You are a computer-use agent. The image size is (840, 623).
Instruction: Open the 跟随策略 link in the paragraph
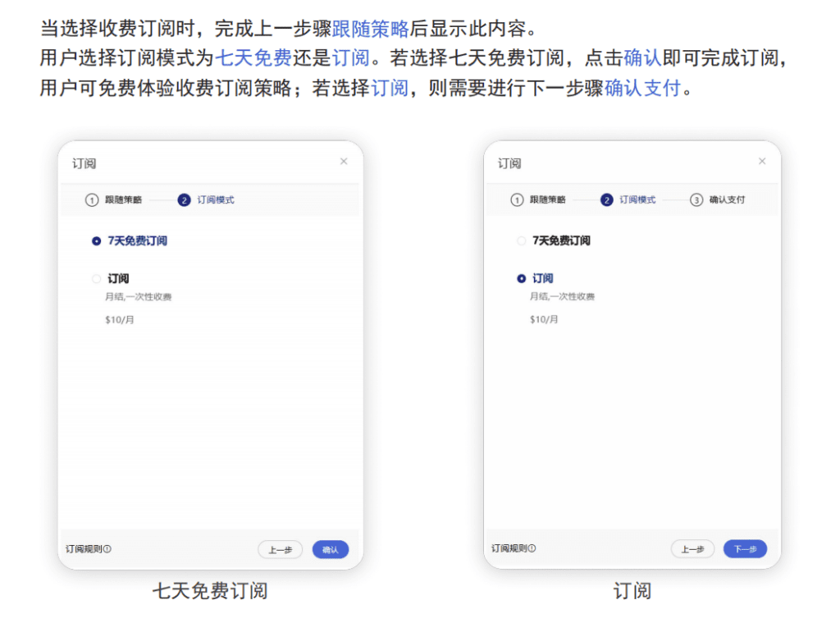click(x=370, y=30)
